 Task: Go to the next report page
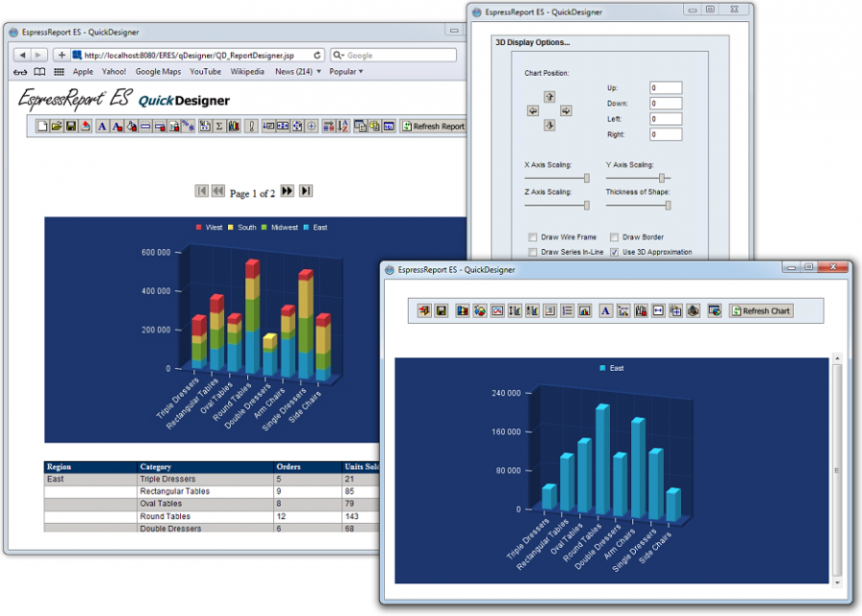tap(287, 191)
